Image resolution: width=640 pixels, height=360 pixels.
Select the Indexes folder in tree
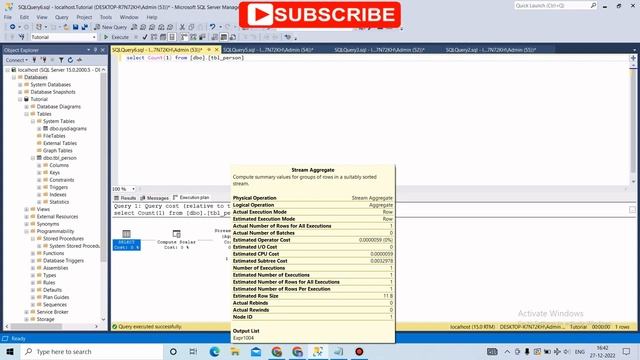tap(58, 195)
